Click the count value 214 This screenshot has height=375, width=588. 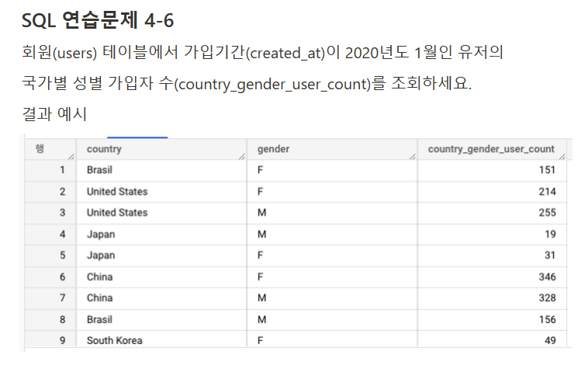click(547, 192)
